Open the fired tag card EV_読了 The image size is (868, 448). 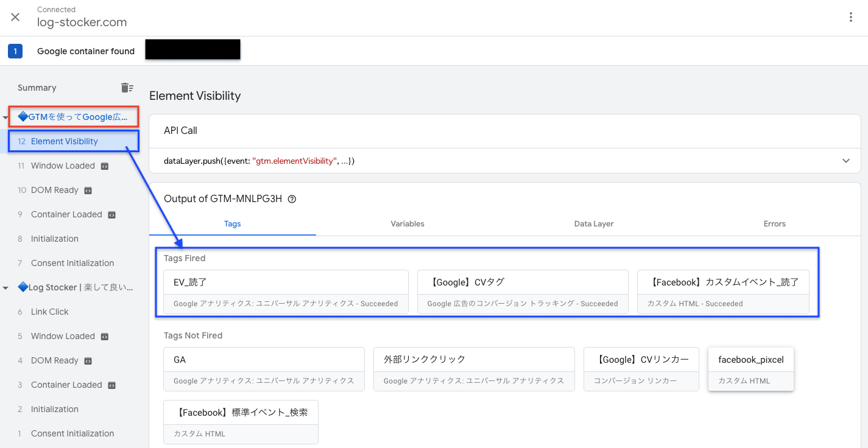(286, 292)
